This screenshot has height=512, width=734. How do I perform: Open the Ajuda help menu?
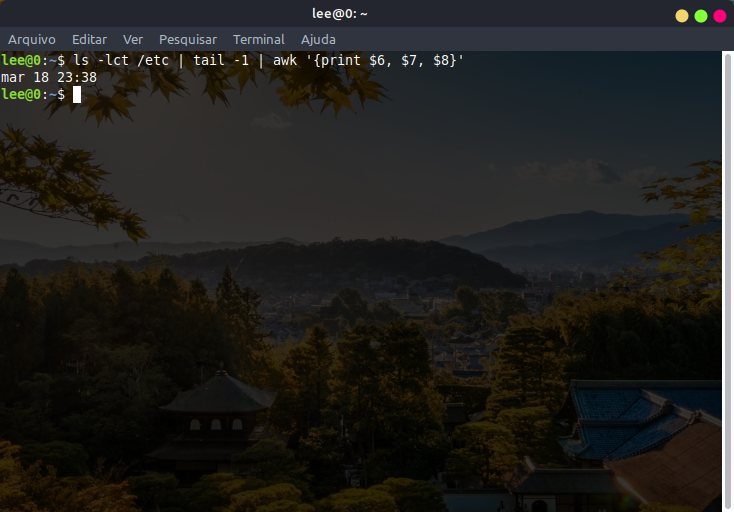point(318,39)
